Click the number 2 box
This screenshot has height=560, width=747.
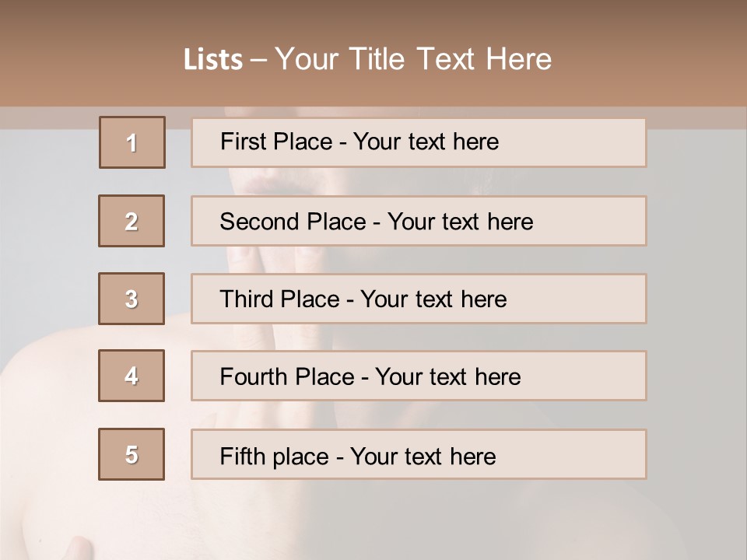point(132,221)
